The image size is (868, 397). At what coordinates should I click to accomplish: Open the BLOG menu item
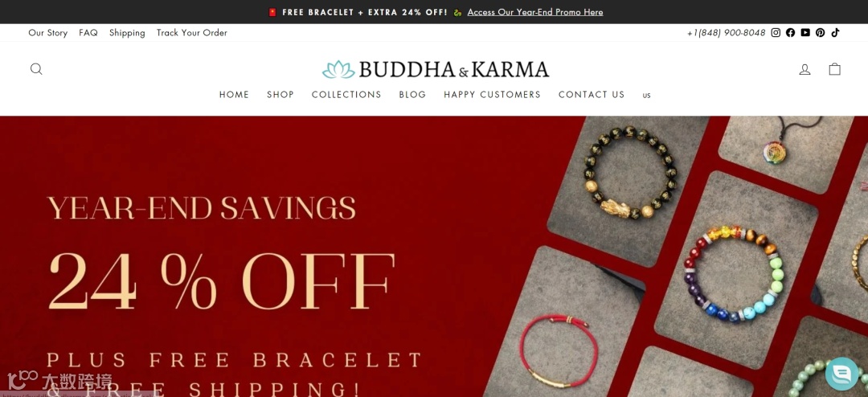click(412, 95)
